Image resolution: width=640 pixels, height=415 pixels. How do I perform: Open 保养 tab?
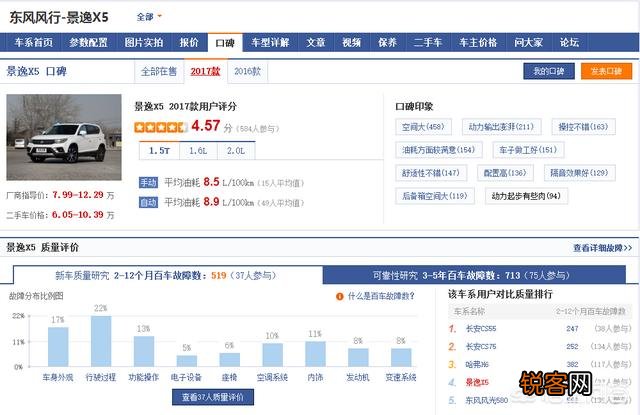[x=387, y=42]
